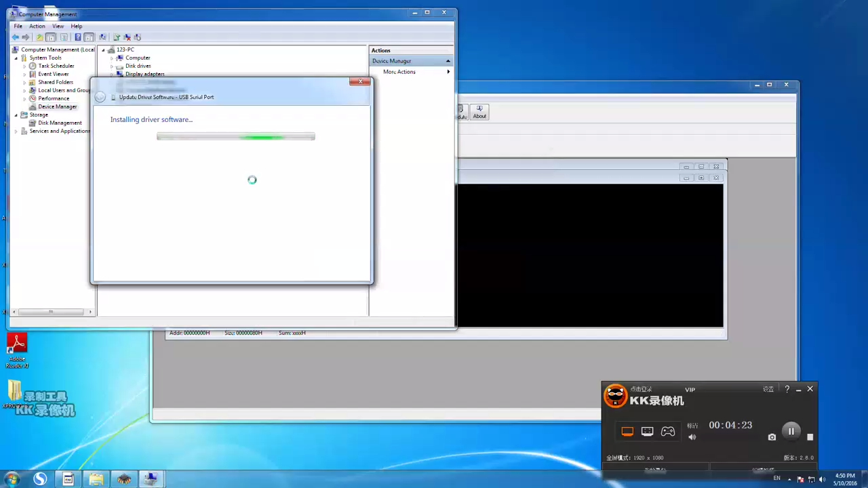Viewport: 868px width, 488px height.
Task: Open the File menu in Computer Management
Action: (18, 26)
